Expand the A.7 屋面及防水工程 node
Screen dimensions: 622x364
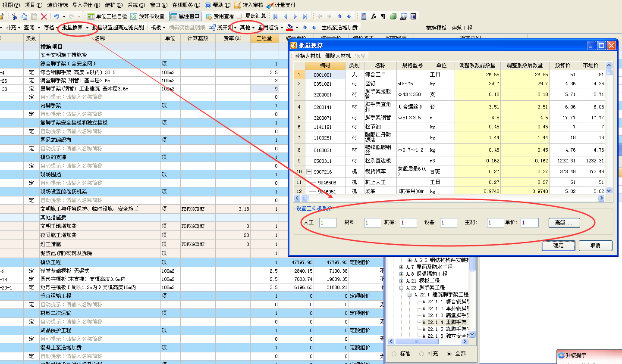(x=402, y=267)
